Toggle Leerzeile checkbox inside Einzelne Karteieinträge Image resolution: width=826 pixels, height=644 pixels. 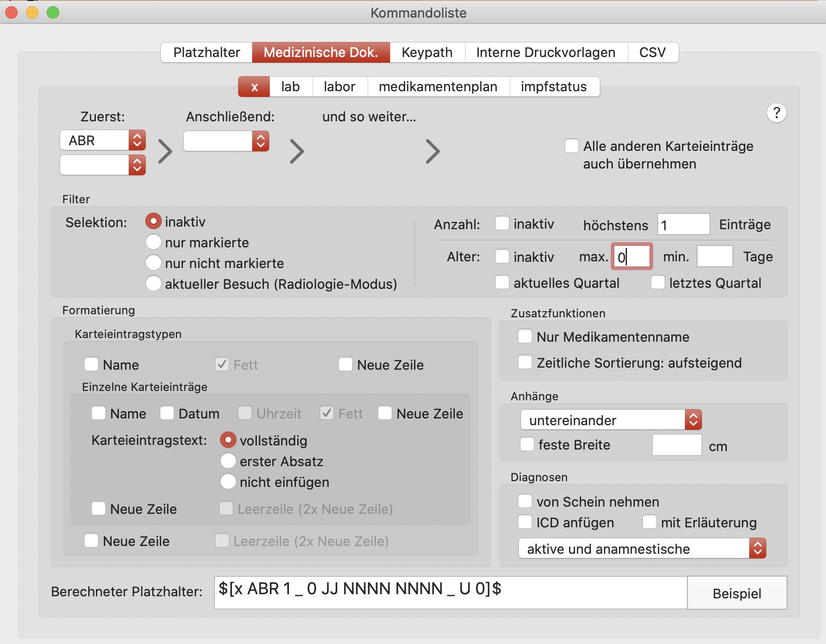pyautogui.click(x=226, y=509)
